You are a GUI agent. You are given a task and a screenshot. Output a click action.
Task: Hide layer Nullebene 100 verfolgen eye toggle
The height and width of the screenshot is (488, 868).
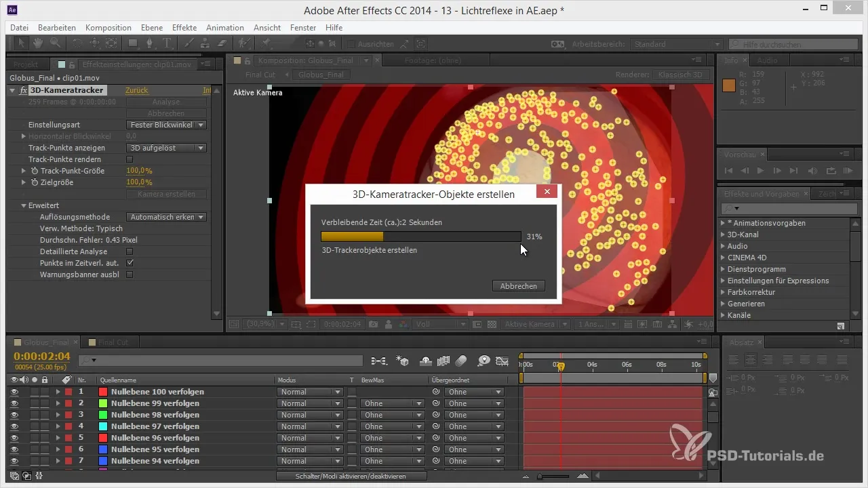click(14, 392)
